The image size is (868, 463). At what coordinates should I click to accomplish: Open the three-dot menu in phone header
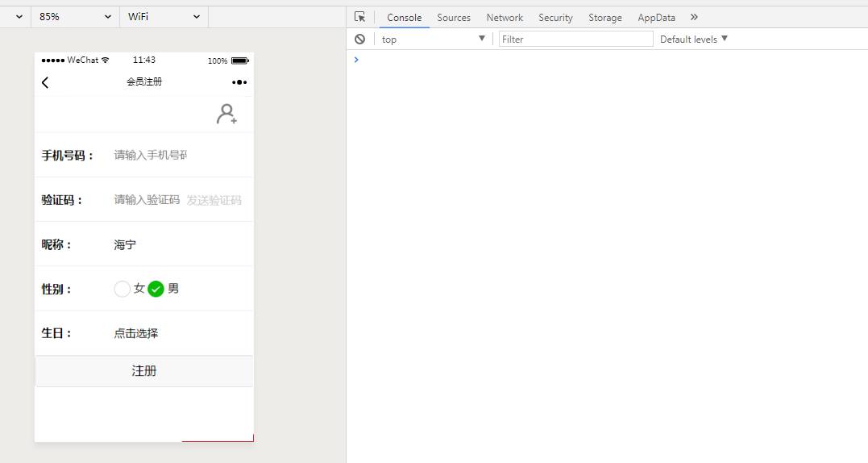(x=239, y=82)
